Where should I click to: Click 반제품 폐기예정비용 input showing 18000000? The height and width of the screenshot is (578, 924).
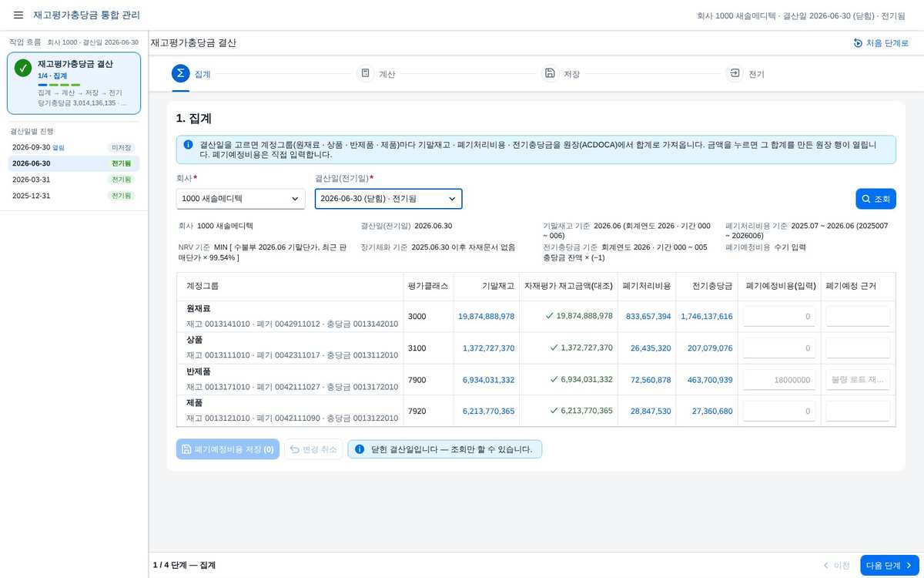(x=779, y=379)
